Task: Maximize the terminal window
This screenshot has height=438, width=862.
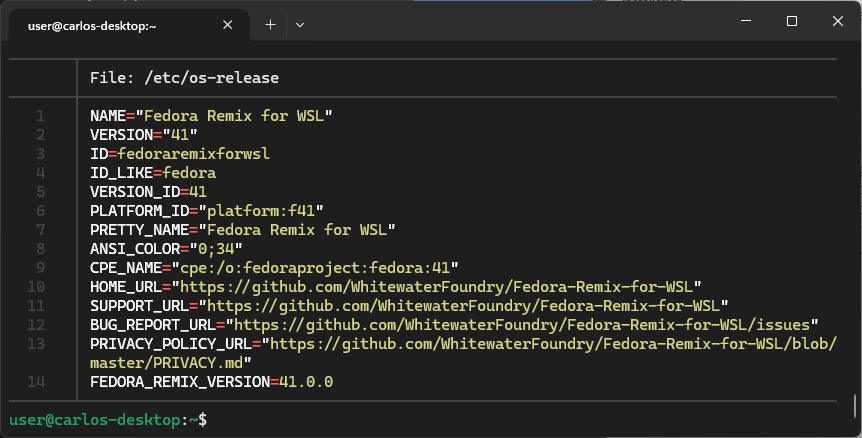Action: point(792,21)
